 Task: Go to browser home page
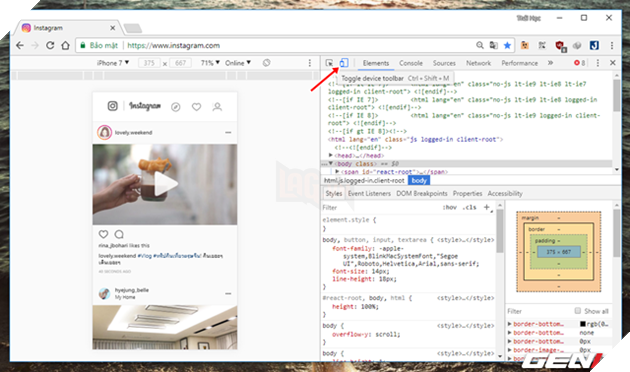point(65,45)
